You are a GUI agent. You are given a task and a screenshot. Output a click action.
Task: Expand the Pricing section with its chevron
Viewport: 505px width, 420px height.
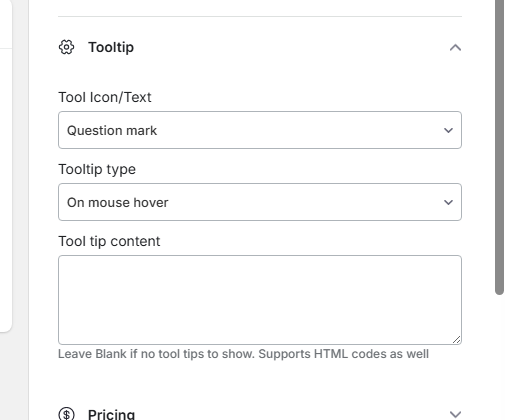pos(455,414)
